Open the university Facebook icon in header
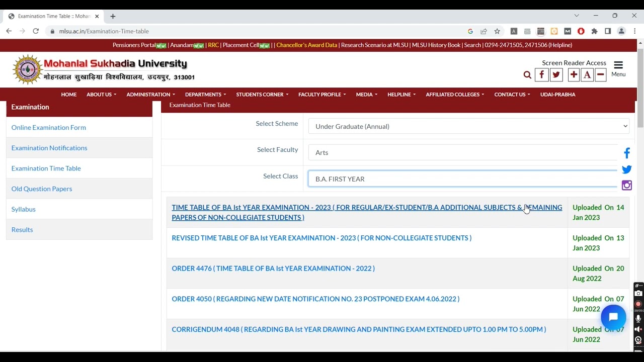The width and height of the screenshot is (644, 362). 541,75
